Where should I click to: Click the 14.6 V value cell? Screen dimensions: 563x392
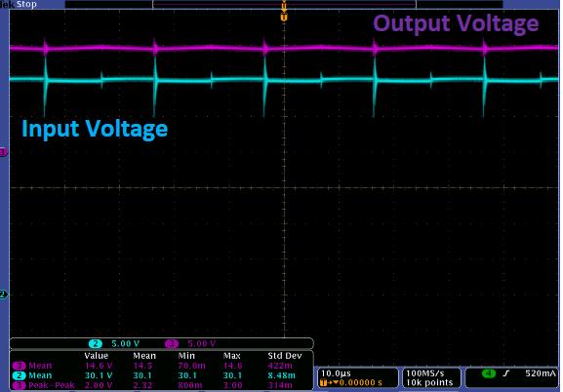click(x=99, y=366)
